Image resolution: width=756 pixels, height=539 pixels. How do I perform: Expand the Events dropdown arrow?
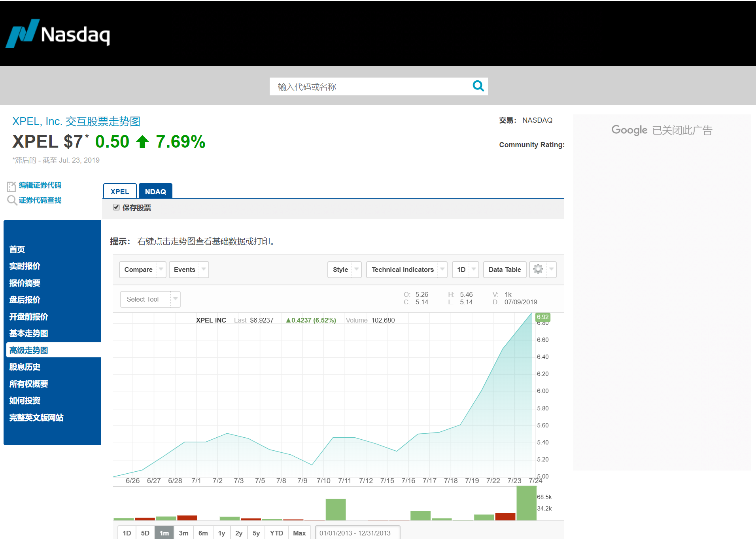click(x=204, y=269)
